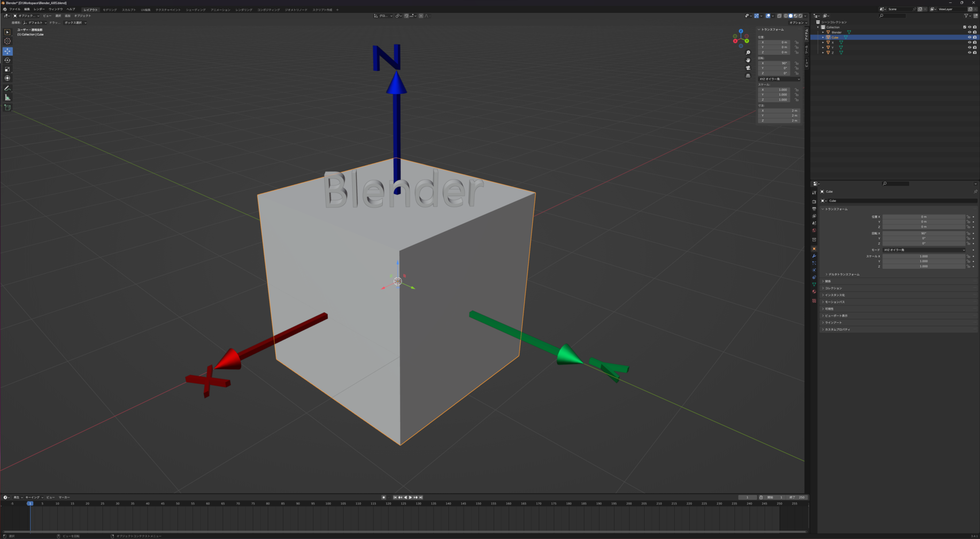Open the Add Cube tool in the toolbar

coord(7,108)
